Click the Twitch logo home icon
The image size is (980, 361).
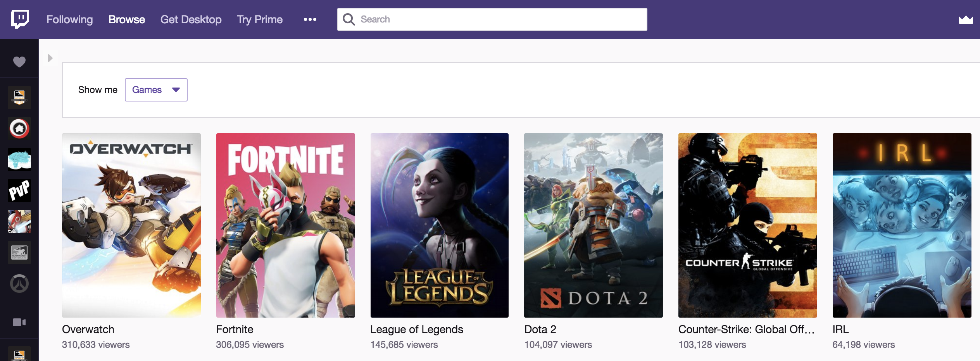pyautogui.click(x=19, y=19)
